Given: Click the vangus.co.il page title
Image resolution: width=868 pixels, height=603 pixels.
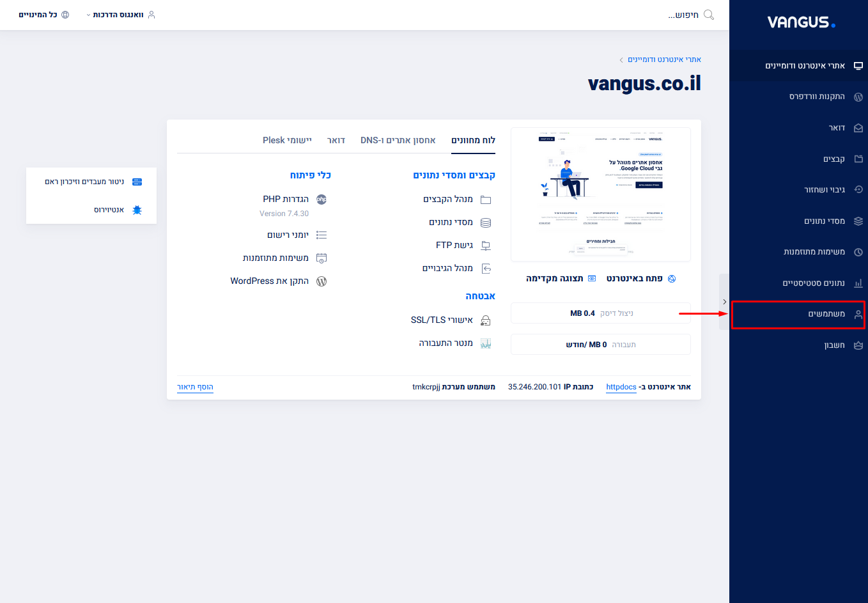Looking at the screenshot, I should coord(644,83).
